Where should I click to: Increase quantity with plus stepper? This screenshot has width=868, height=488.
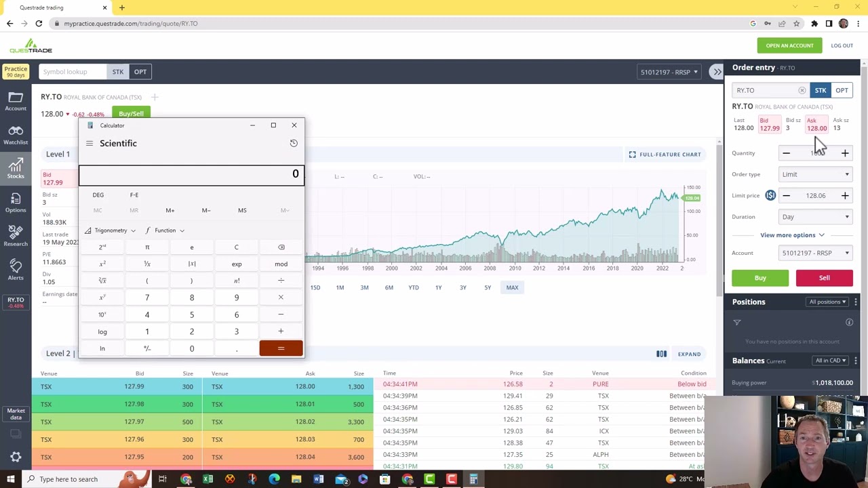[845, 153]
